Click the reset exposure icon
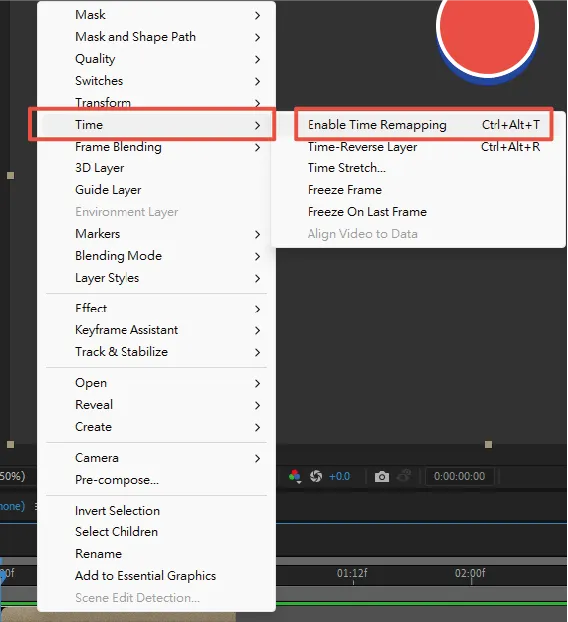 click(316, 476)
